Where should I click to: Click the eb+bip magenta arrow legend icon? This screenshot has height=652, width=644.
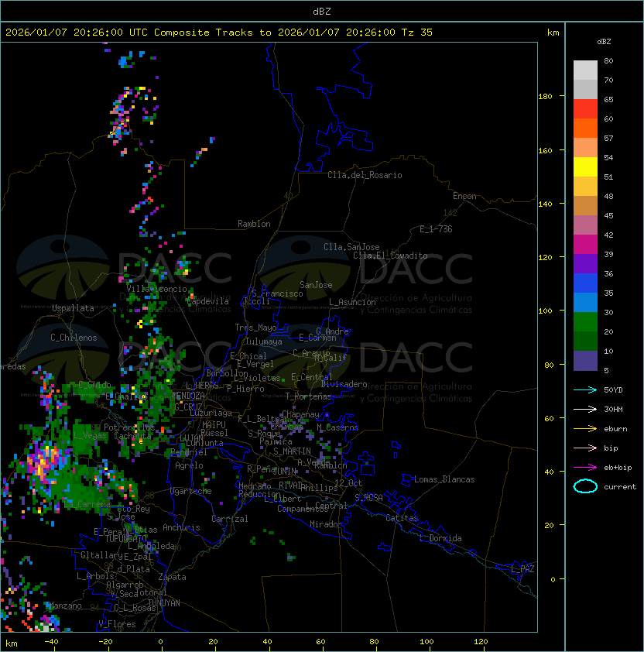coord(585,468)
